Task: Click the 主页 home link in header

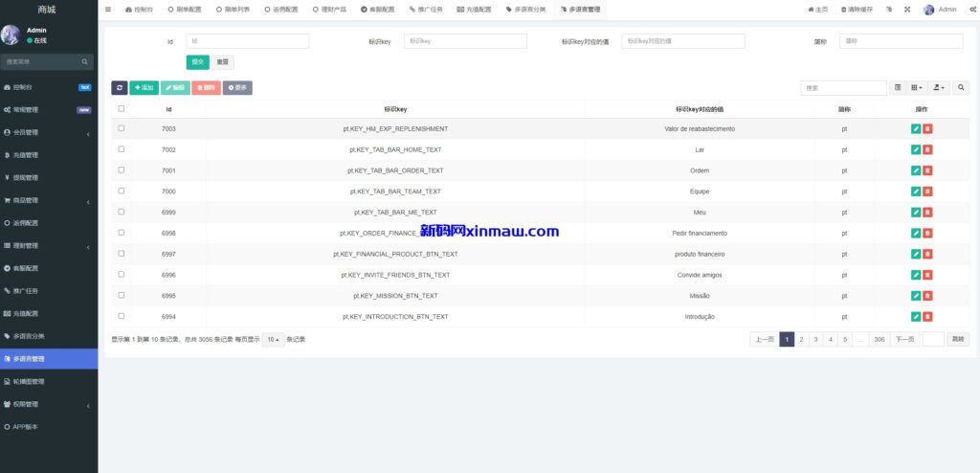Action: [x=818, y=10]
